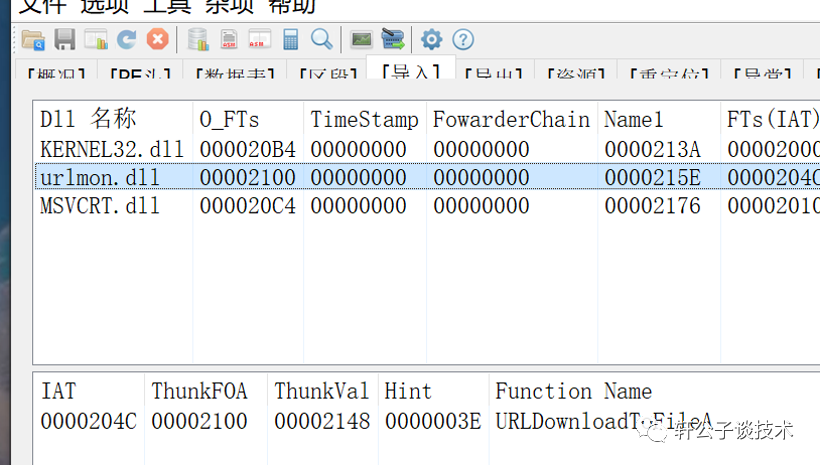Click the basket with green arrow icon
Screen dimensions: 820x466
(393, 40)
